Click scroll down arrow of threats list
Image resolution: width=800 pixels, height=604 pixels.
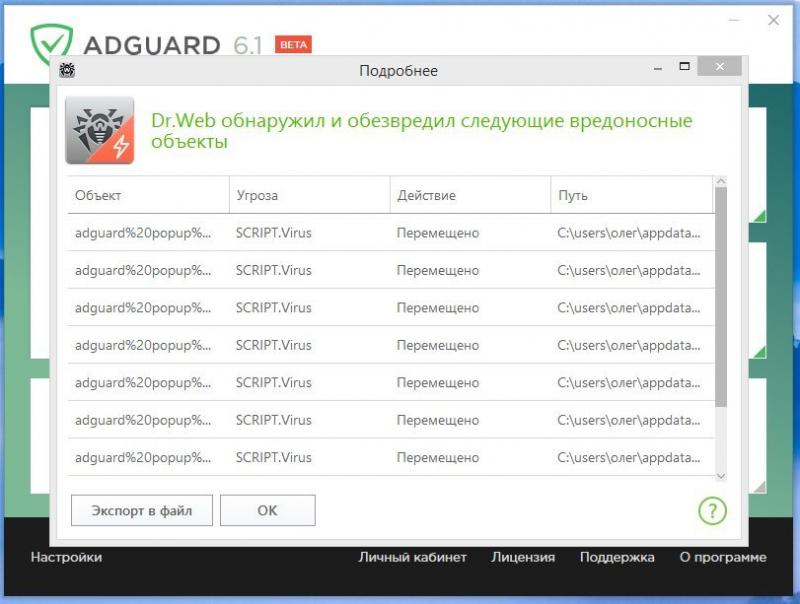[x=721, y=476]
